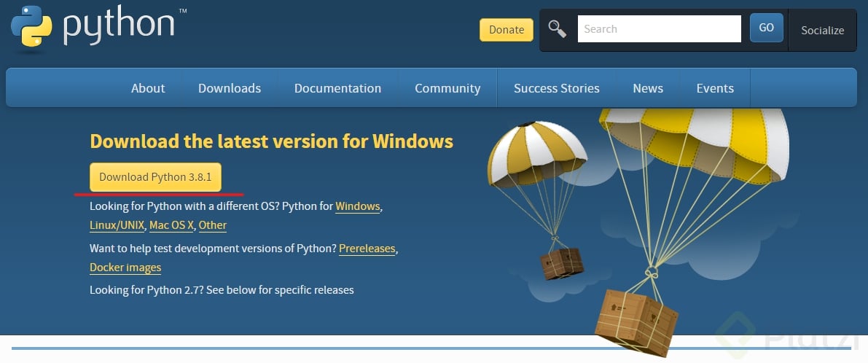
Task: Click 'Download the latest version for Windows' heading
Action: tap(271, 141)
